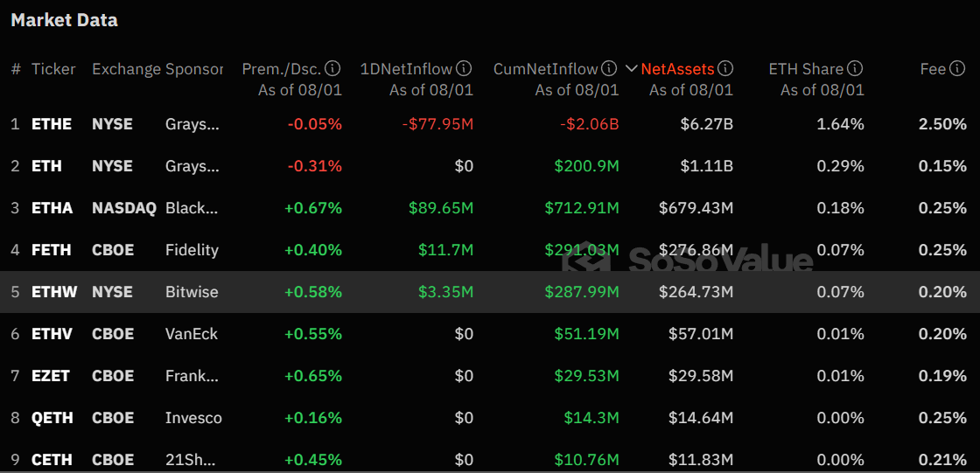This screenshot has width=980, height=473.
Task: Sort by the NetAssets column header
Action: pos(677,69)
